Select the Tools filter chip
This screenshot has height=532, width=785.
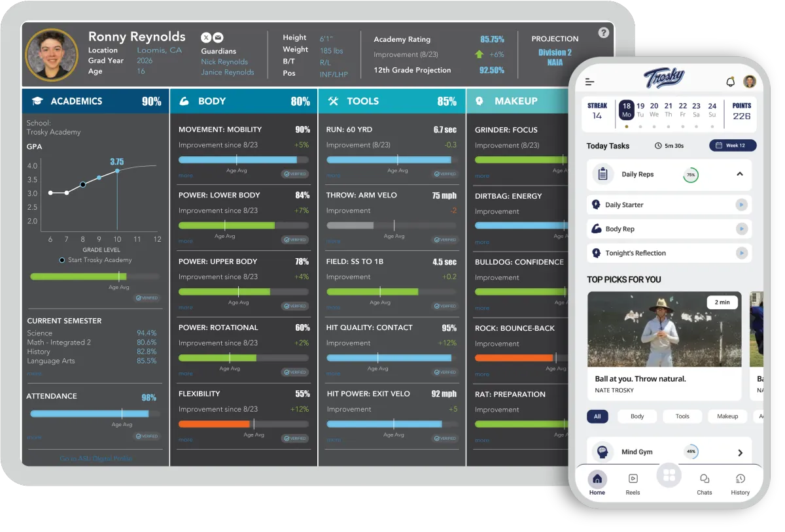[x=682, y=416]
